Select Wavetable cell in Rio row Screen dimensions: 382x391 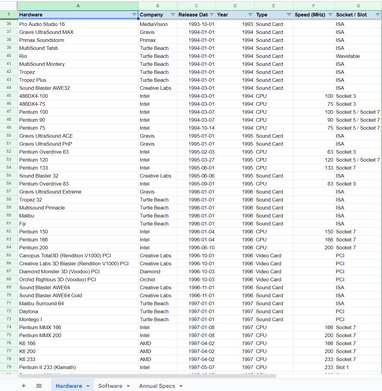click(x=358, y=56)
